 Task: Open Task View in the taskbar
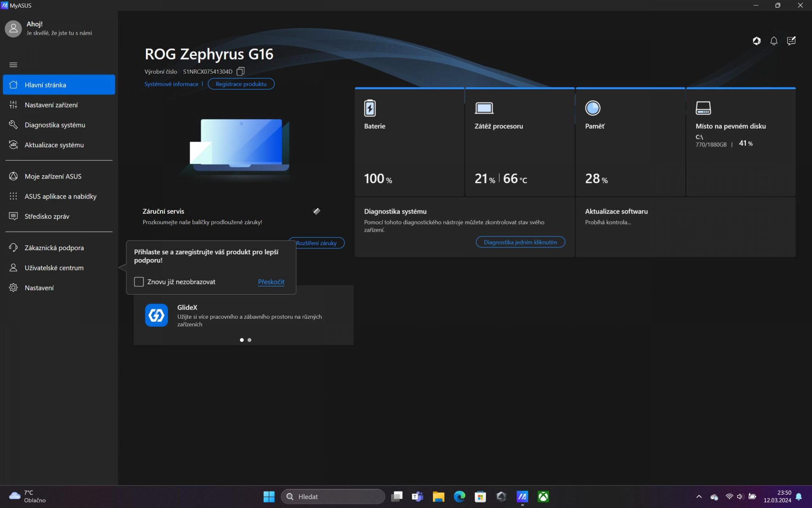click(x=397, y=497)
